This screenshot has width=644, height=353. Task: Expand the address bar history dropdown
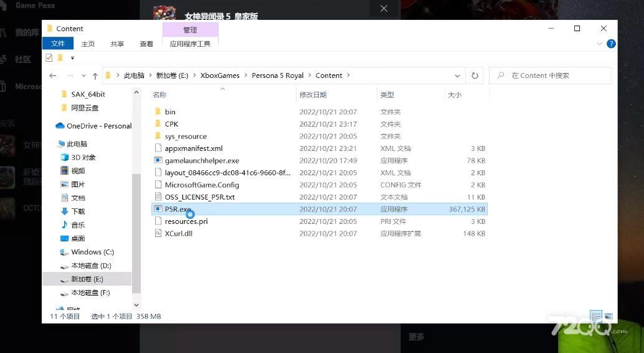click(457, 75)
